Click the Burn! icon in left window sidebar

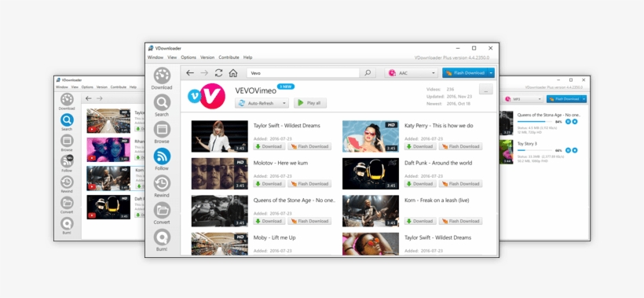(67, 223)
